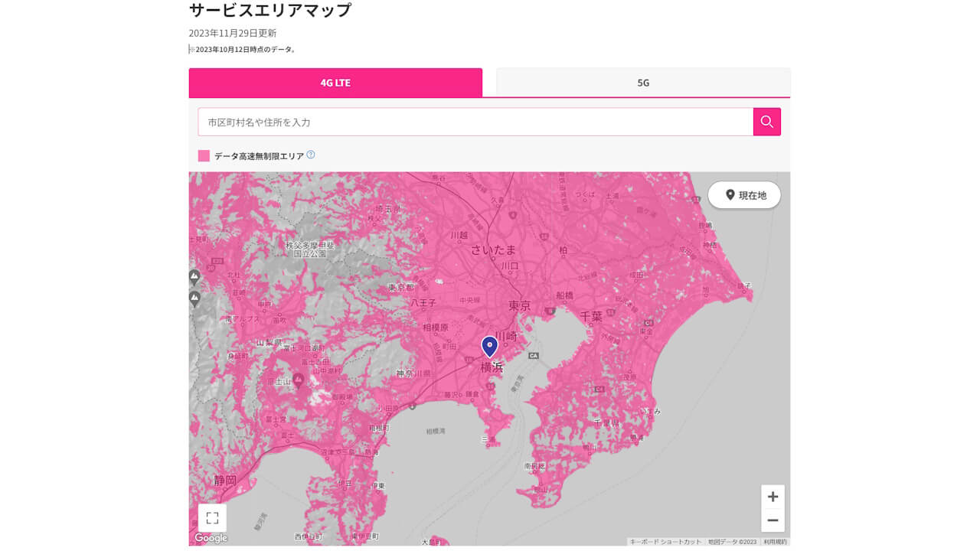This screenshot has width=980, height=551.
Task: Open the help tooltip next to データ高速無制限エリア
Action: coord(311,154)
